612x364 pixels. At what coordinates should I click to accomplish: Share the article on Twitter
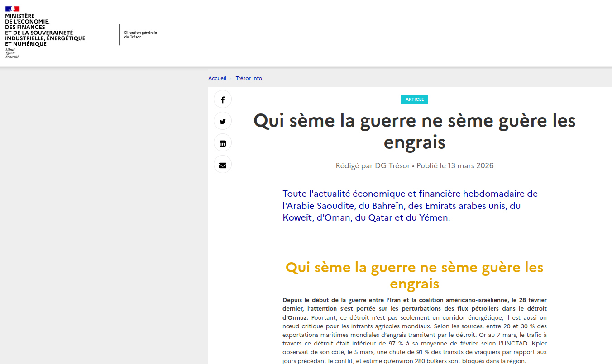(x=222, y=121)
